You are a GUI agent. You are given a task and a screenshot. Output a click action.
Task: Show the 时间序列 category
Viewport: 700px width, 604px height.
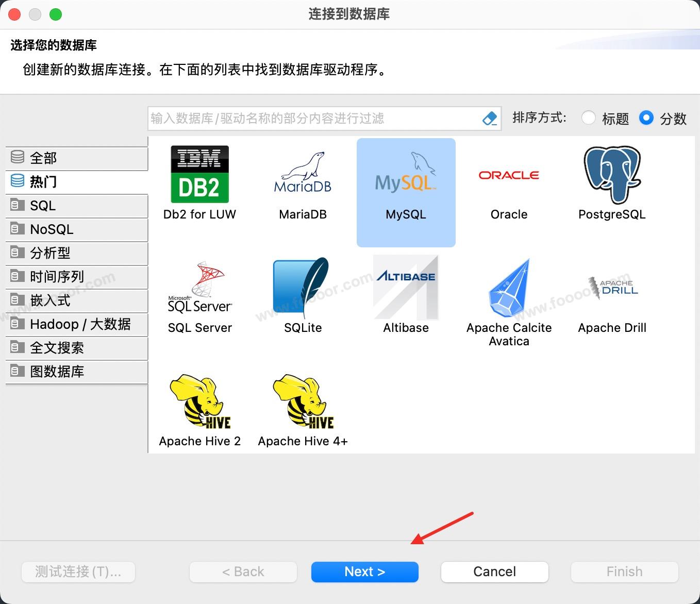coord(77,277)
